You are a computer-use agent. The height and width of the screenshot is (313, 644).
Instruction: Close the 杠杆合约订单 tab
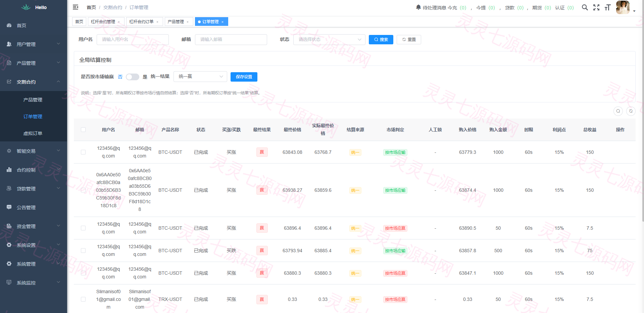point(157,22)
